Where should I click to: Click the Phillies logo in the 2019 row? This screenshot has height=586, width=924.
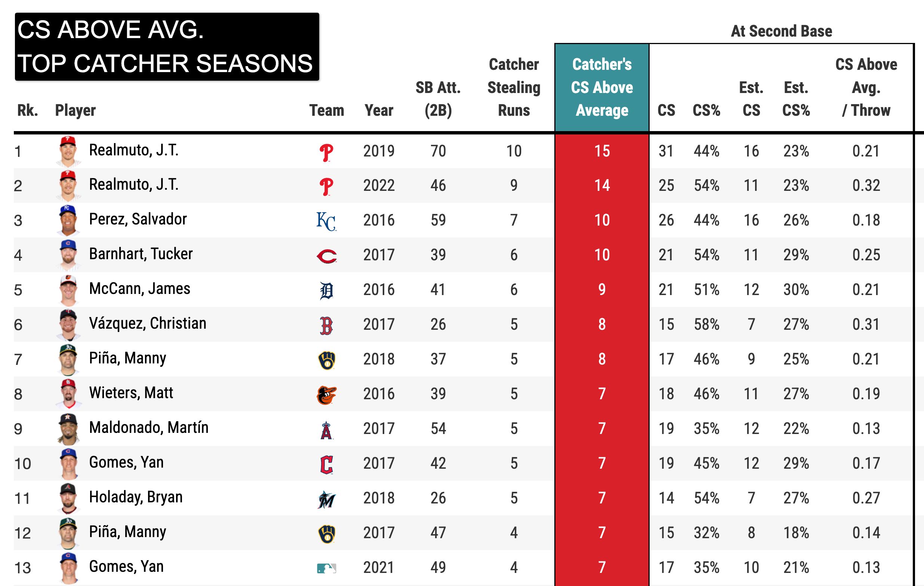pyautogui.click(x=326, y=152)
